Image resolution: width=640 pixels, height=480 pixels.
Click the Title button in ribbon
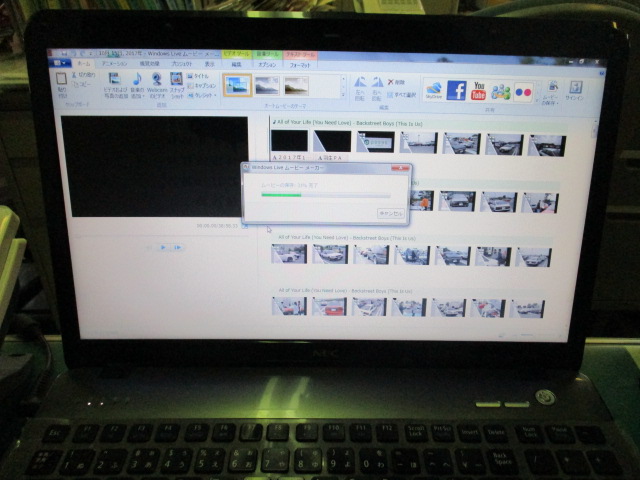click(x=200, y=75)
